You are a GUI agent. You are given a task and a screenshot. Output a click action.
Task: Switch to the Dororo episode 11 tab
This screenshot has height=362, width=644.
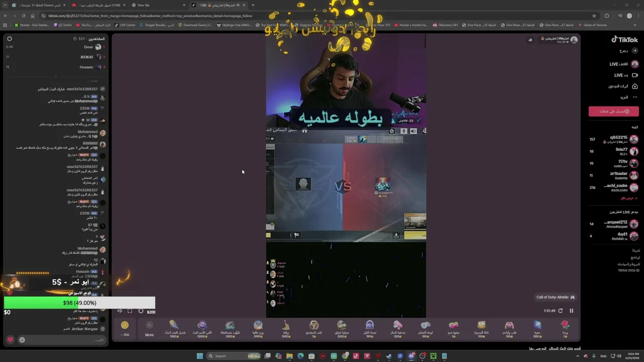[x=38, y=5]
